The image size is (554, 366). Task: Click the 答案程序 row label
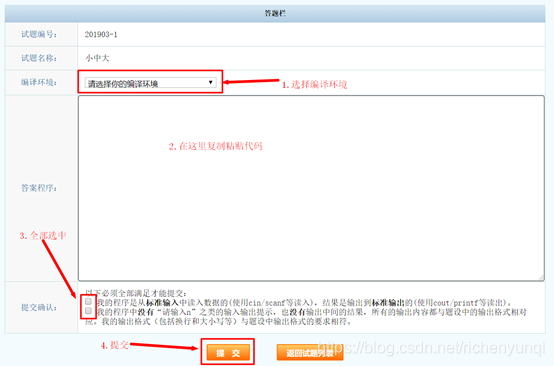point(39,188)
